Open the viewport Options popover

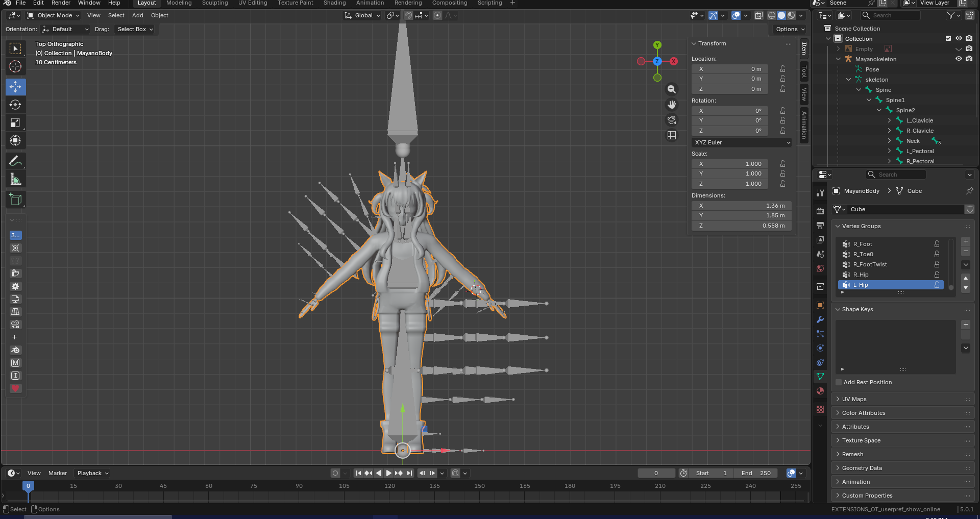(790, 29)
